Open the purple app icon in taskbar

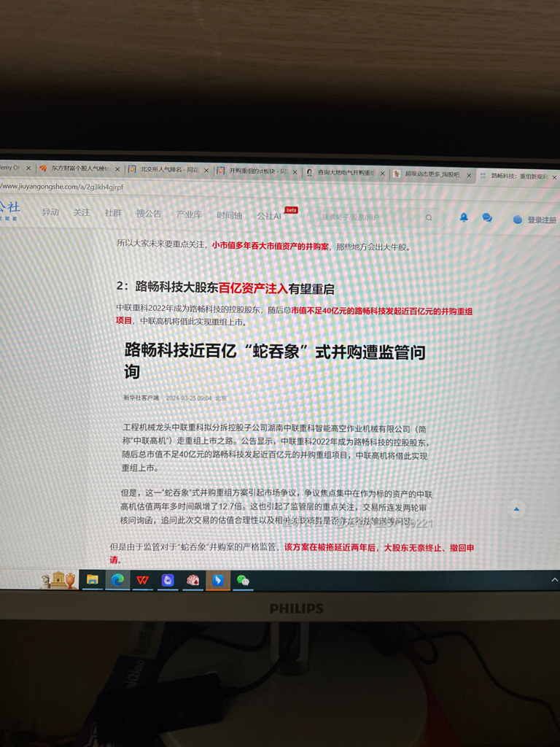(168, 580)
